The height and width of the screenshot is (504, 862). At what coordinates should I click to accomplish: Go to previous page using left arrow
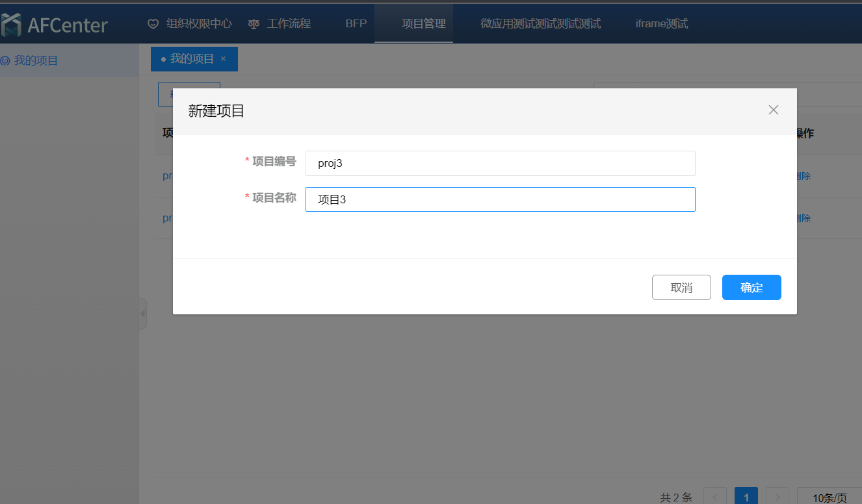[x=715, y=498]
